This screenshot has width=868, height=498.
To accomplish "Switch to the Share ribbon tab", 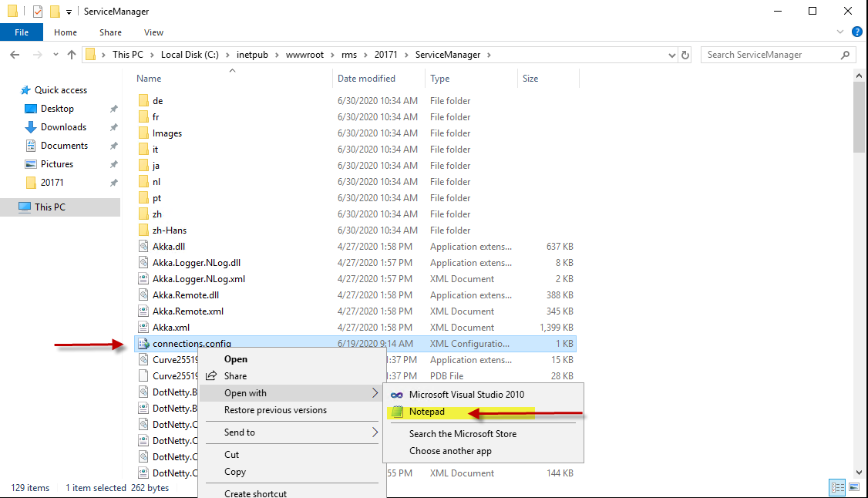I will pos(110,32).
